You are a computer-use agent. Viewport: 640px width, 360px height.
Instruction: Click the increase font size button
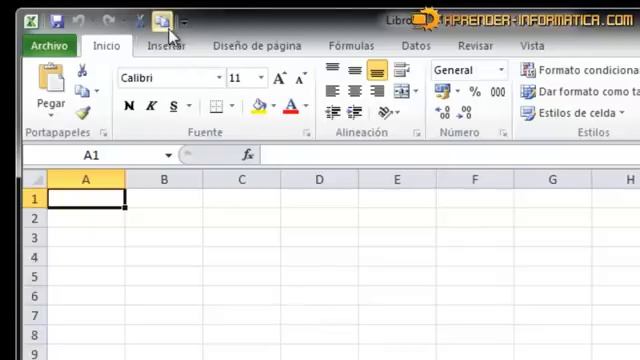280,78
